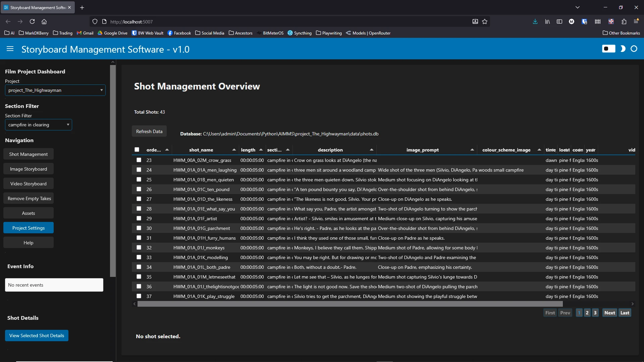Screen dimensions: 644x362
Task: Tick the checkbox for shot HWM_01A_01F_artist
Action: [x=139, y=218]
